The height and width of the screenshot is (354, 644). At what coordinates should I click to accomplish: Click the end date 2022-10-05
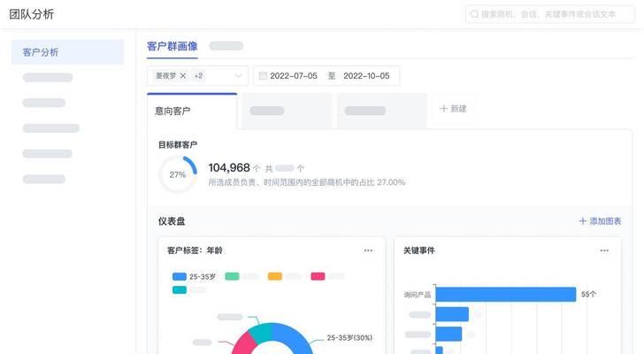[366, 76]
